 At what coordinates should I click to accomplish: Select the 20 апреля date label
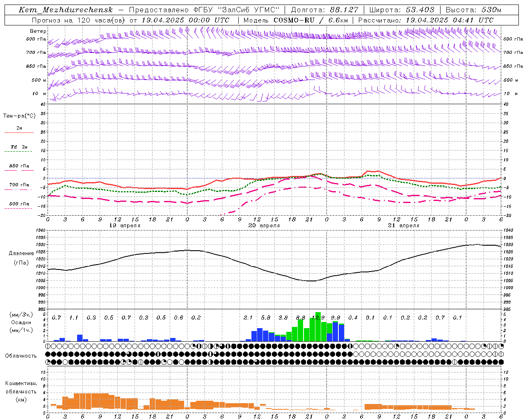[264, 226]
